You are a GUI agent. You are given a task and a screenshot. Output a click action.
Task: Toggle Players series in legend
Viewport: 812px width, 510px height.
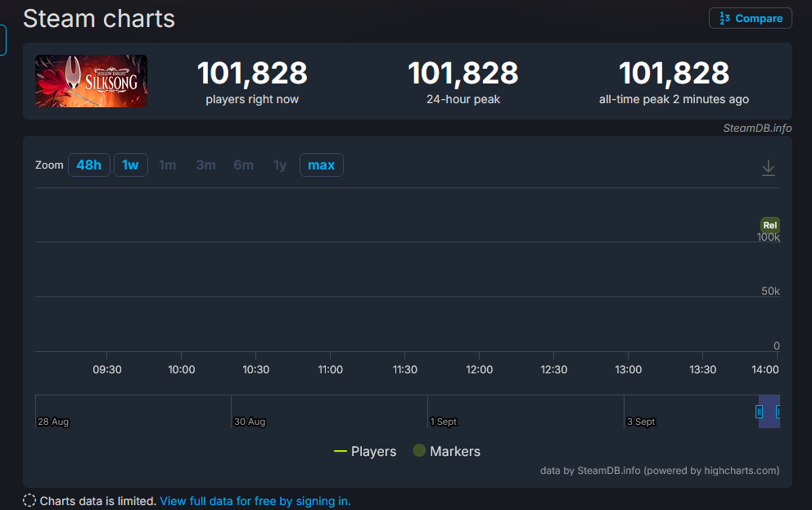coord(365,452)
